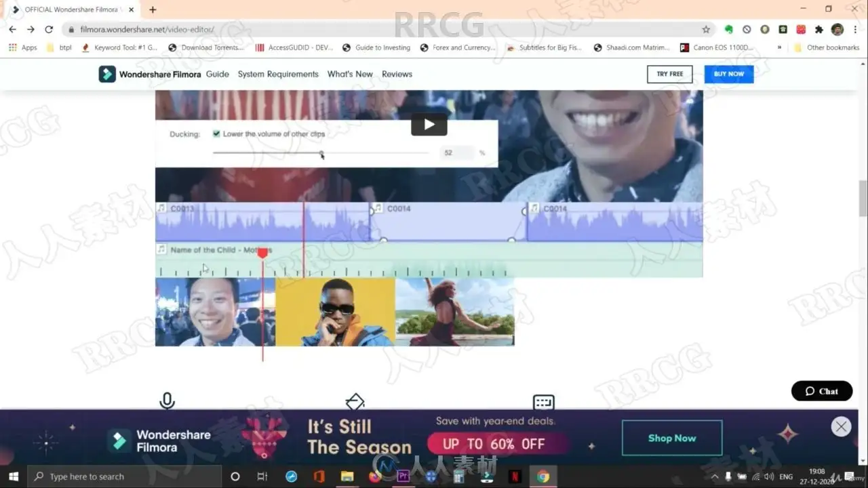Screen dimensions: 868x488
Task: Show hidden system tray icons
Action: point(714,476)
